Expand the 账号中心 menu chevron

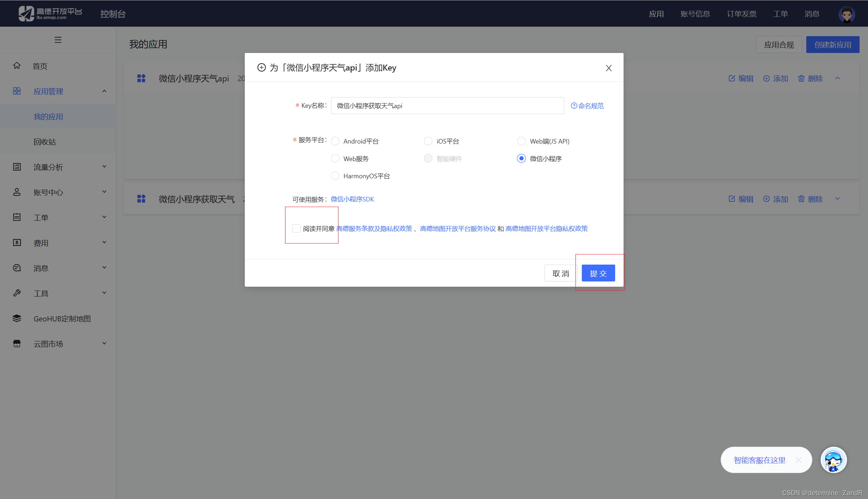[104, 192]
